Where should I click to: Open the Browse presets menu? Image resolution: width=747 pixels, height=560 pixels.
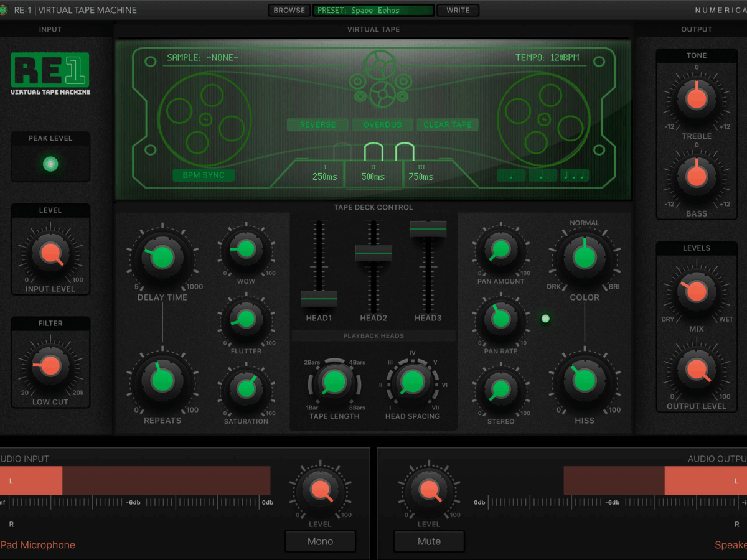pos(289,11)
